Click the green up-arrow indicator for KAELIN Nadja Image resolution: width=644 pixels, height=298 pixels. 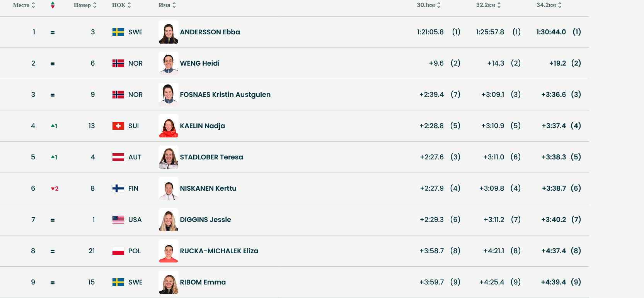click(54, 126)
